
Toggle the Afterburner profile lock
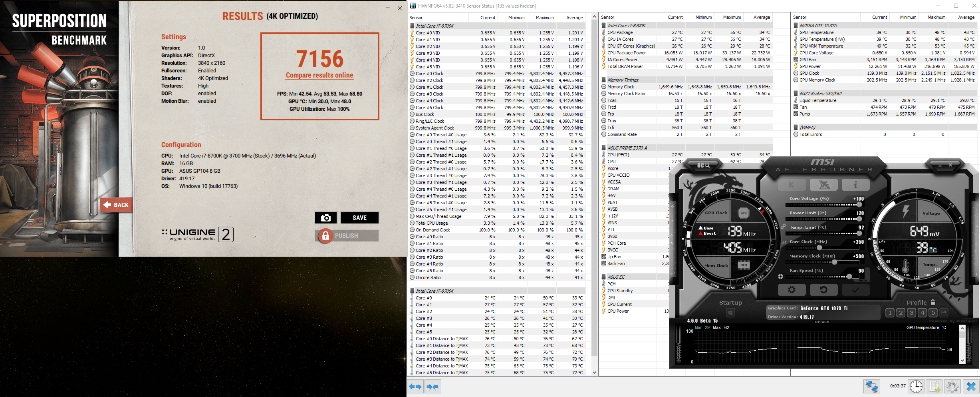coord(933,302)
